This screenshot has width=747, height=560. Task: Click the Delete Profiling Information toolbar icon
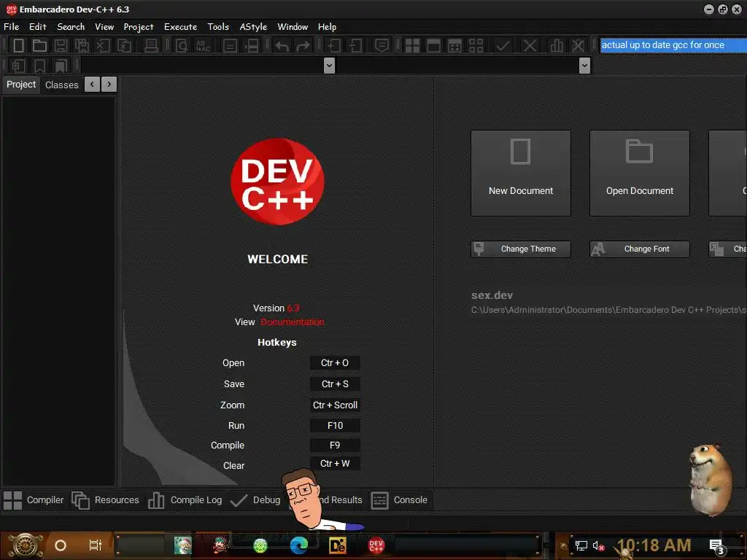pos(578,46)
